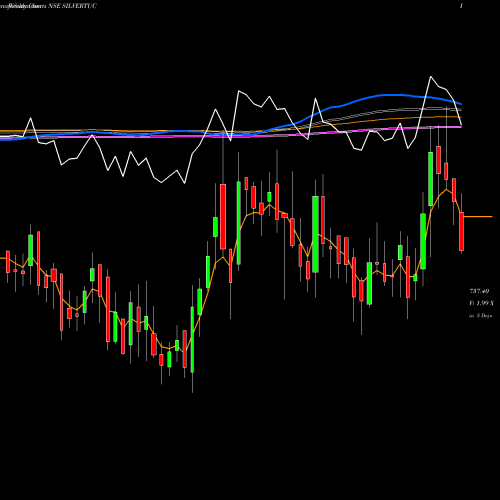Click the white indicator line's highest peak
Image resolution: width=500 pixels, height=500 pixels.
point(431,77)
